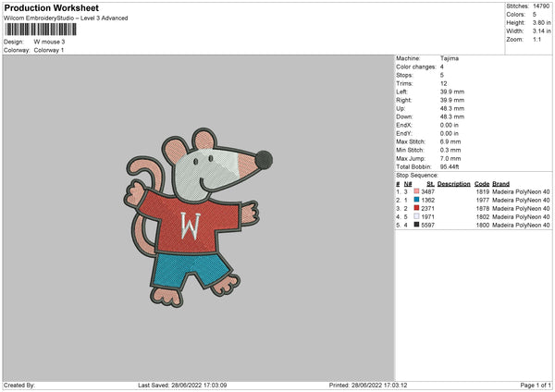Click the Max Jump value '7.0 mm'
Screen dimensions: 555x392
click(x=450, y=158)
